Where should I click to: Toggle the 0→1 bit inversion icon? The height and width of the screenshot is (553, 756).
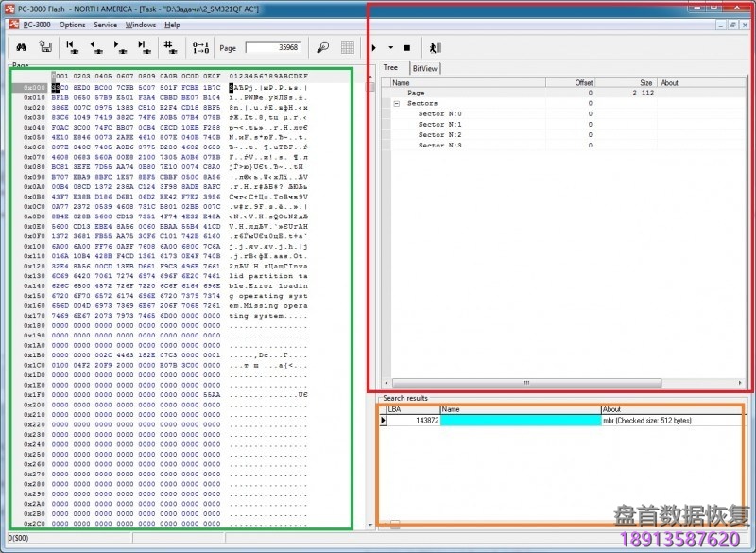(199, 46)
